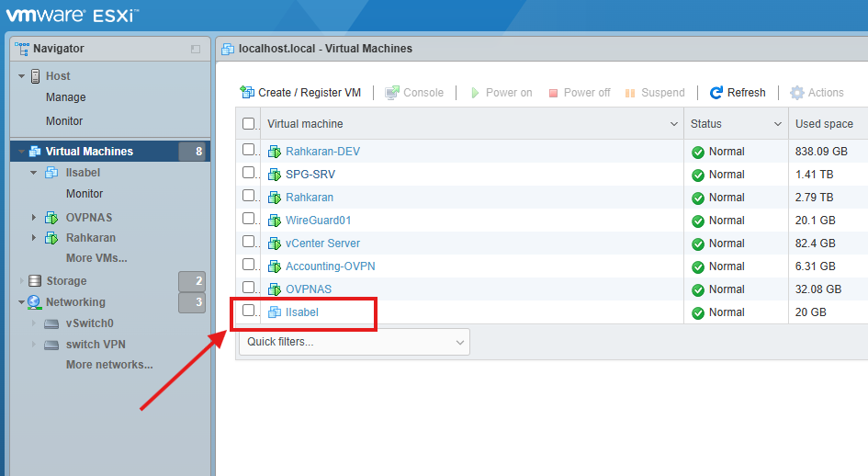
Task: Click the Virtual Machines icon in Navigator
Action: 35,152
